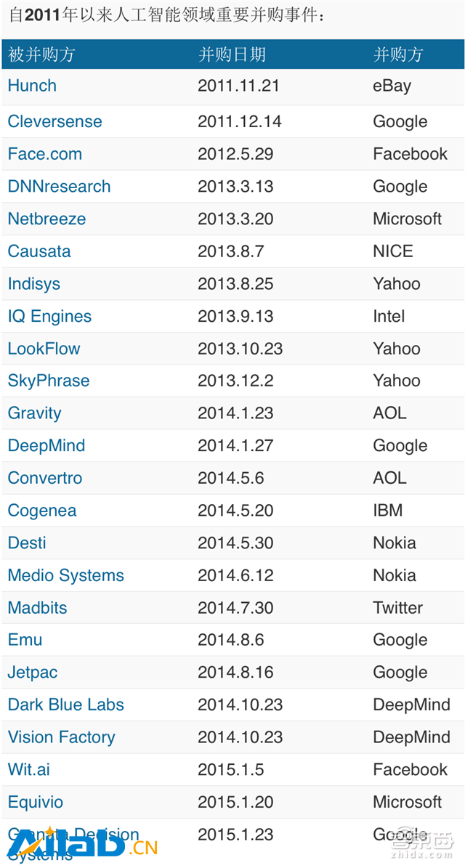Image resolution: width=465 pixels, height=868 pixels.
Task: Open the LookFlow link
Action: tap(44, 348)
